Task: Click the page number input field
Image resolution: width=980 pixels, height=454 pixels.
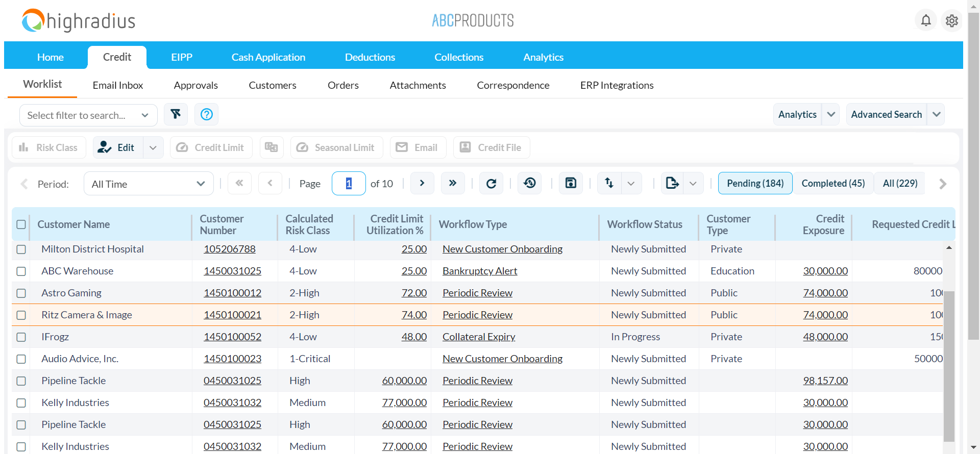Action: [349, 184]
